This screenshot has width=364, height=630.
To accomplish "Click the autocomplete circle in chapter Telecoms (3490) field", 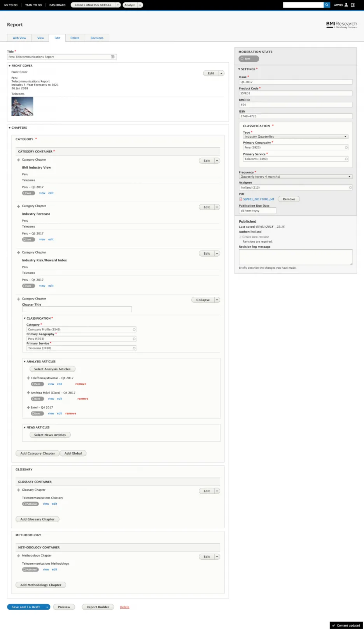I will click(134, 348).
